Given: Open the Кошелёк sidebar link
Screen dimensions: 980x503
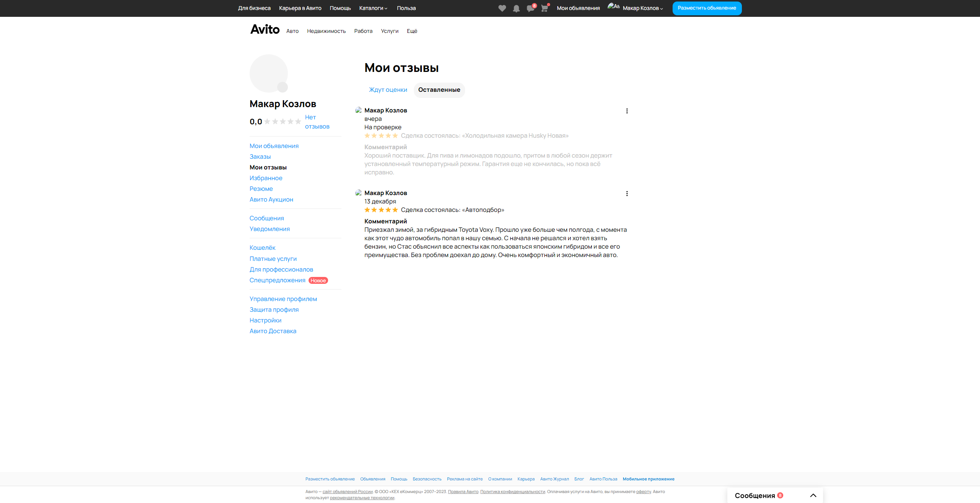Looking at the screenshot, I should (262, 248).
